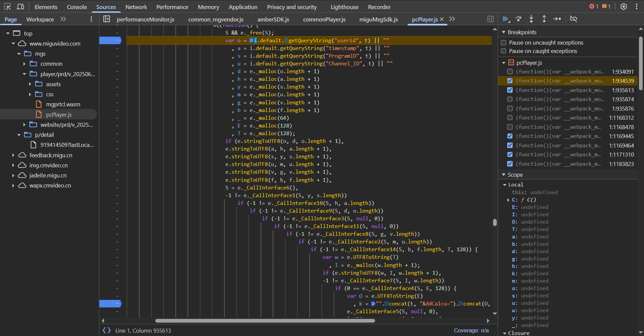Expand local variable C function
Screen dimensions: 644x336
508,200
